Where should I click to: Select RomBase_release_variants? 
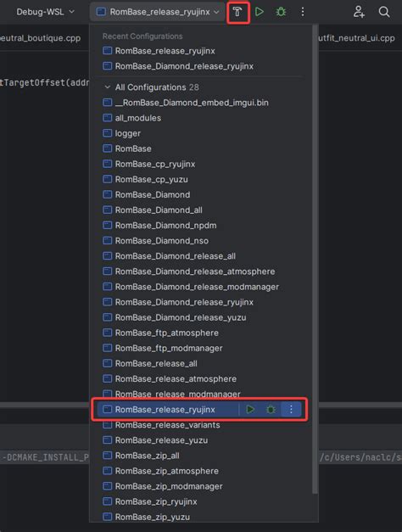click(200, 425)
